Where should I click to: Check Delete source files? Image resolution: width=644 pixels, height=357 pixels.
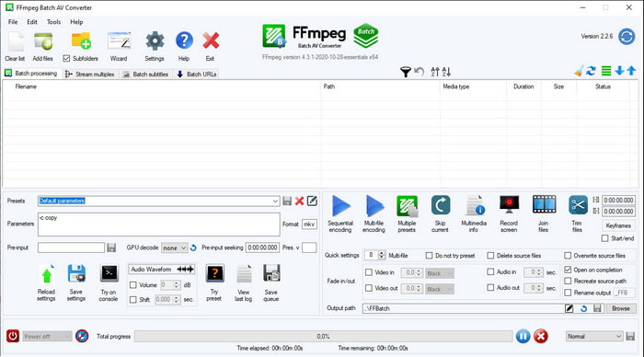tap(490, 256)
